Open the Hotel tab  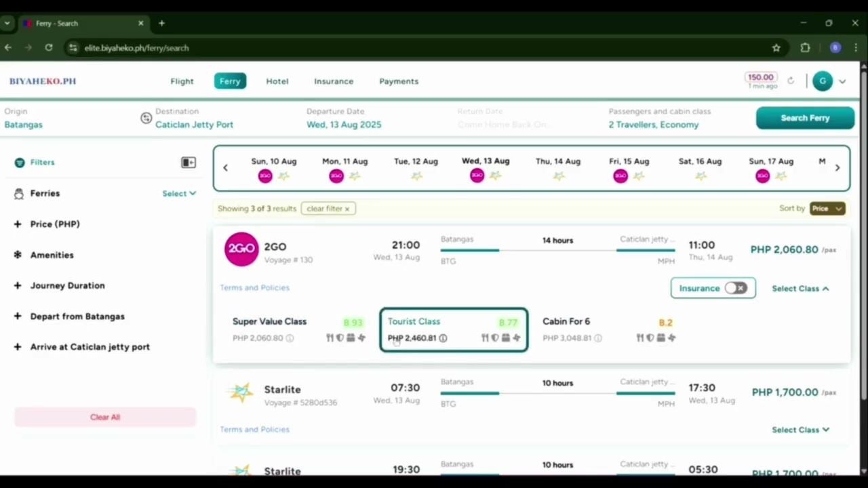click(277, 81)
